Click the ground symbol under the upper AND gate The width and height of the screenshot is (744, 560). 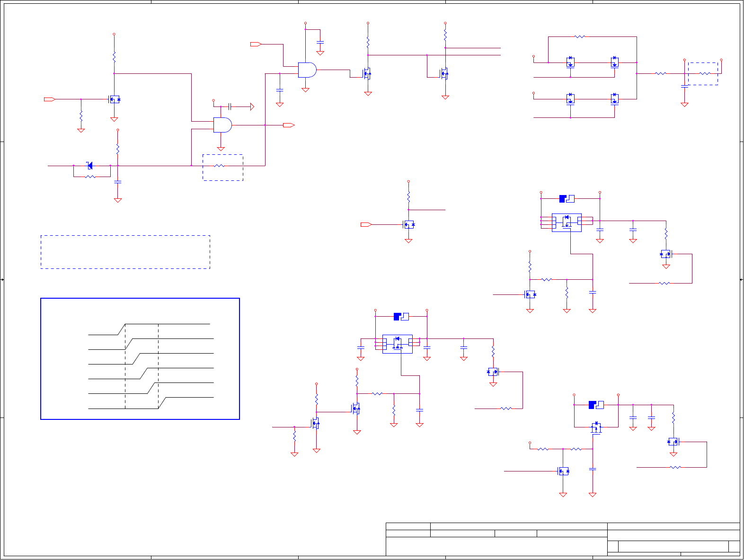(305, 89)
